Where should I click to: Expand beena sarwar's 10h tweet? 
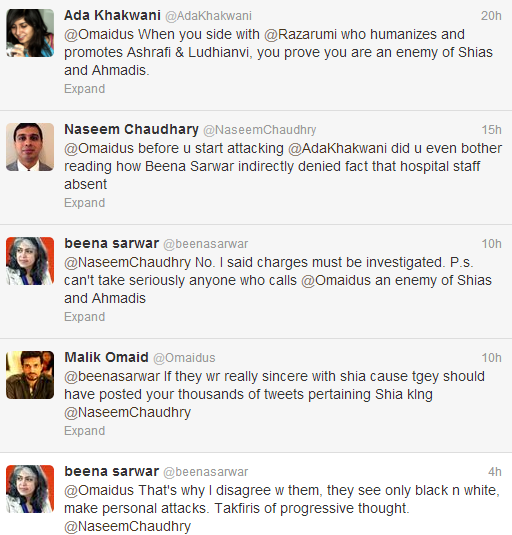coord(85,317)
